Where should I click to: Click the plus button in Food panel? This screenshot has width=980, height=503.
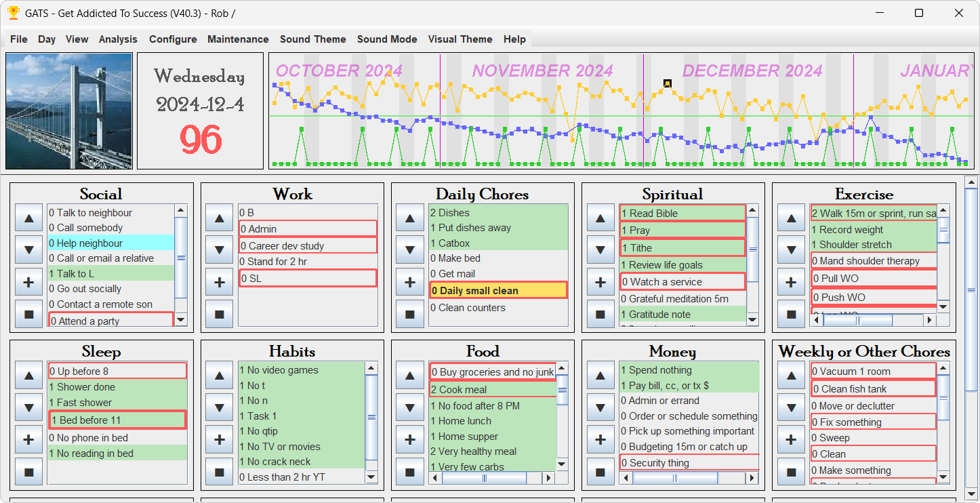pos(409,439)
